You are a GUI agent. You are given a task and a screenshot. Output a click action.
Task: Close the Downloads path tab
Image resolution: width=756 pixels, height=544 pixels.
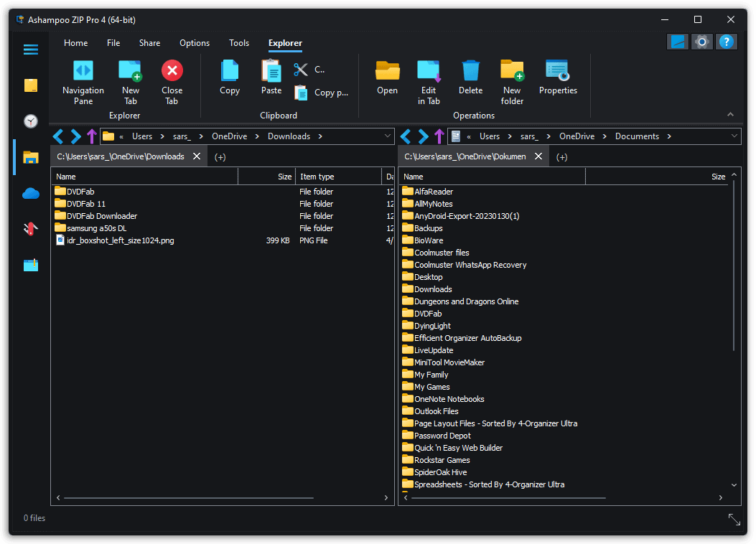point(197,156)
